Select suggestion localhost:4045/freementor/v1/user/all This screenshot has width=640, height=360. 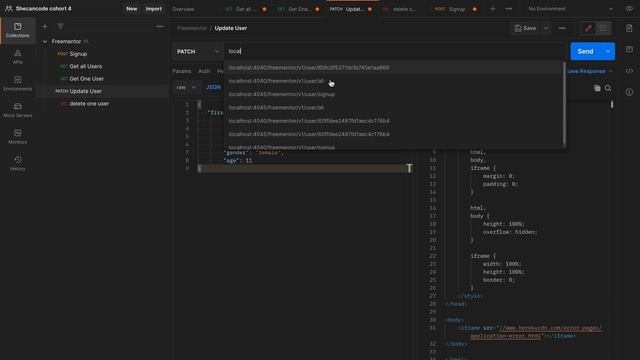393,107
